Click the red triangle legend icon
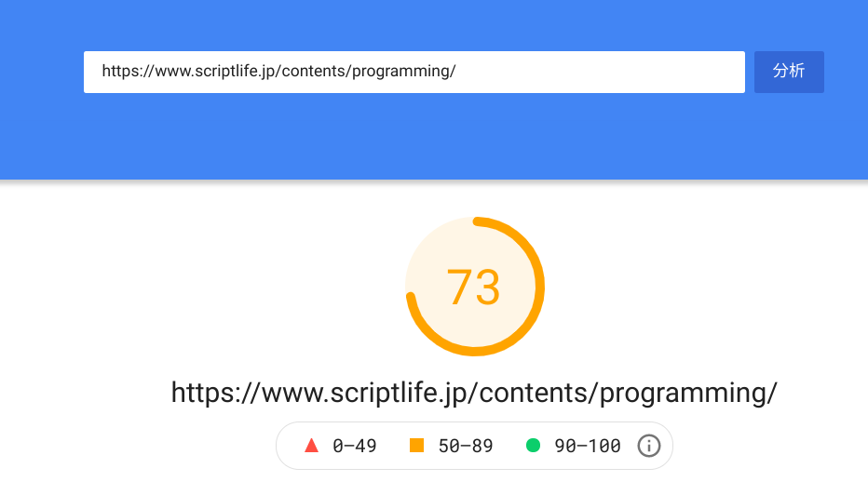The height and width of the screenshot is (495, 868). (312, 446)
